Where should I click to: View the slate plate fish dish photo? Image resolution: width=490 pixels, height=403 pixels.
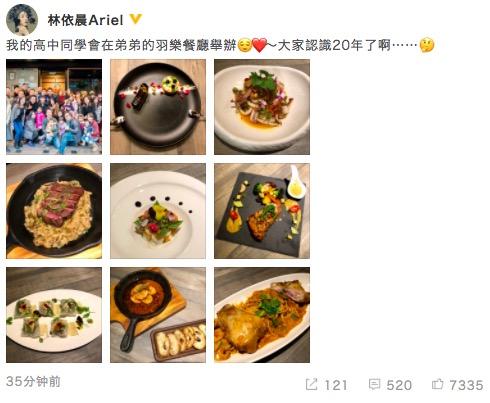[262, 211]
